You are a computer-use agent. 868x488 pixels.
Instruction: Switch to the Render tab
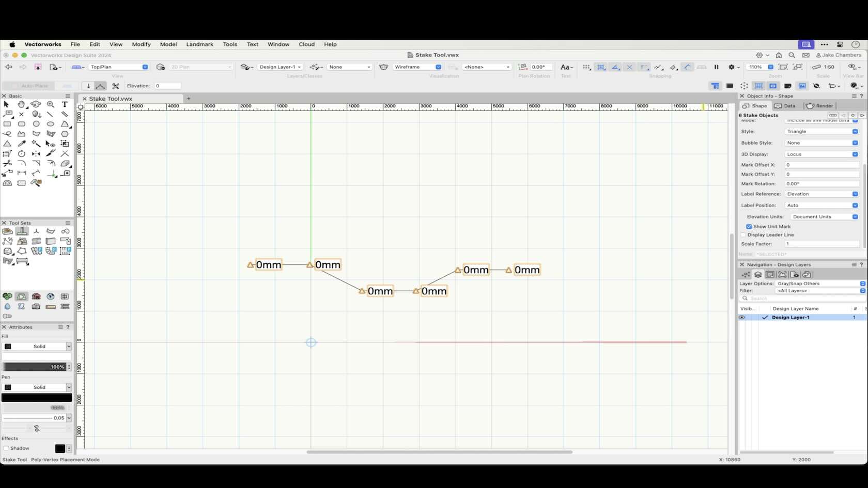coord(820,106)
